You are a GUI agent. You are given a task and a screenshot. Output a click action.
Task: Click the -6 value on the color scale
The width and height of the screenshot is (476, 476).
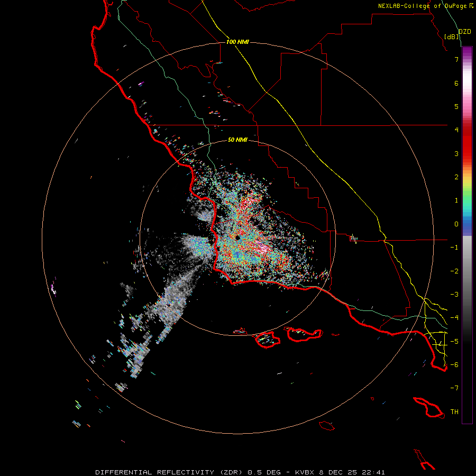(454, 365)
